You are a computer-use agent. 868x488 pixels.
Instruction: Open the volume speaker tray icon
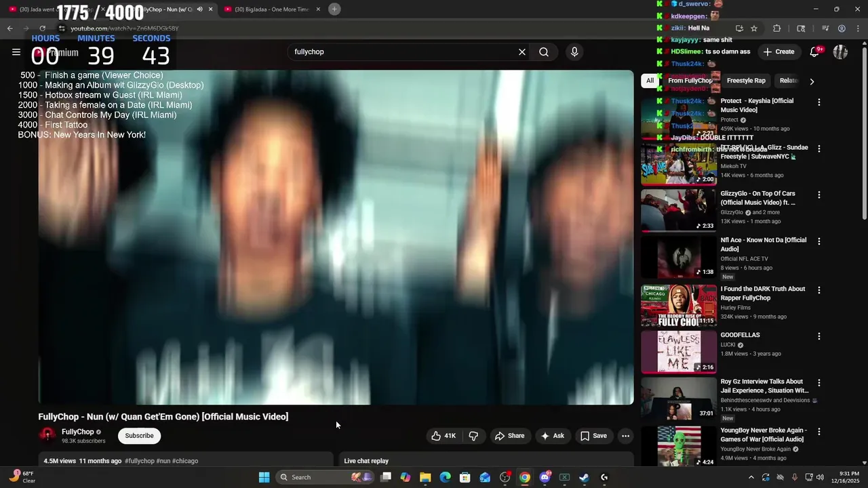(x=820, y=477)
